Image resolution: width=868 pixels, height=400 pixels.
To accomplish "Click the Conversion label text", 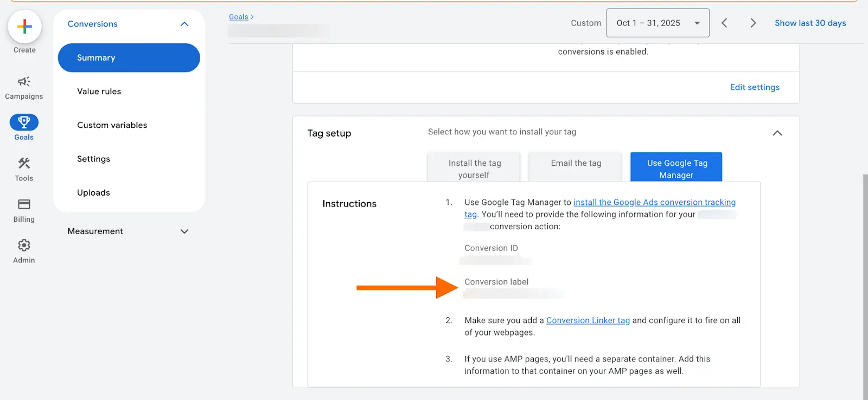I will [x=496, y=282].
